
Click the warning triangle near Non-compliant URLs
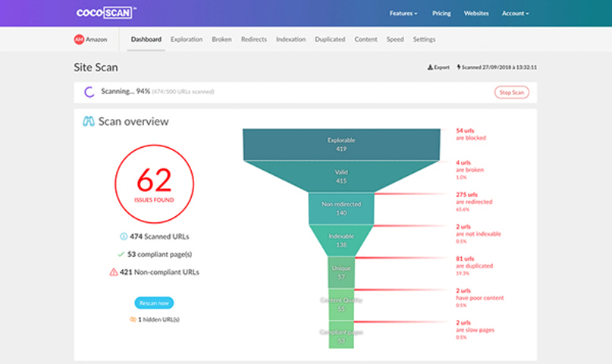pyautogui.click(x=113, y=272)
